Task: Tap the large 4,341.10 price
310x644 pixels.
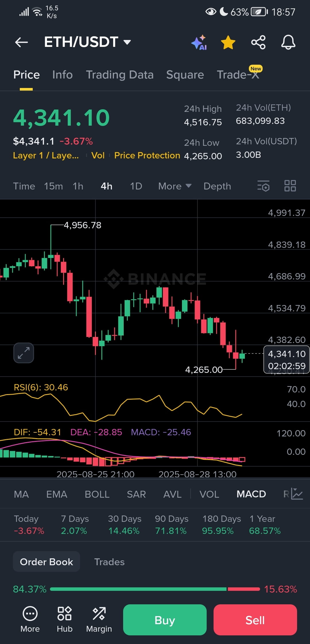Action: [x=61, y=118]
